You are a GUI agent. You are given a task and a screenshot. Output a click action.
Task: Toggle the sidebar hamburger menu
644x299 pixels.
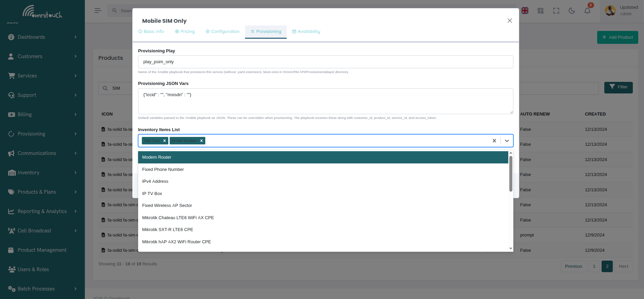point(98,11)
